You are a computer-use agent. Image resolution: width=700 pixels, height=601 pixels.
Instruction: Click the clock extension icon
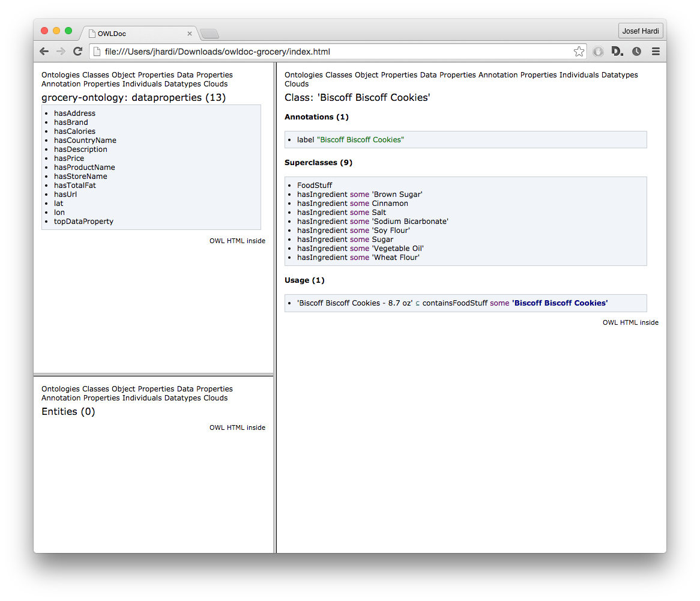[636, 52]
